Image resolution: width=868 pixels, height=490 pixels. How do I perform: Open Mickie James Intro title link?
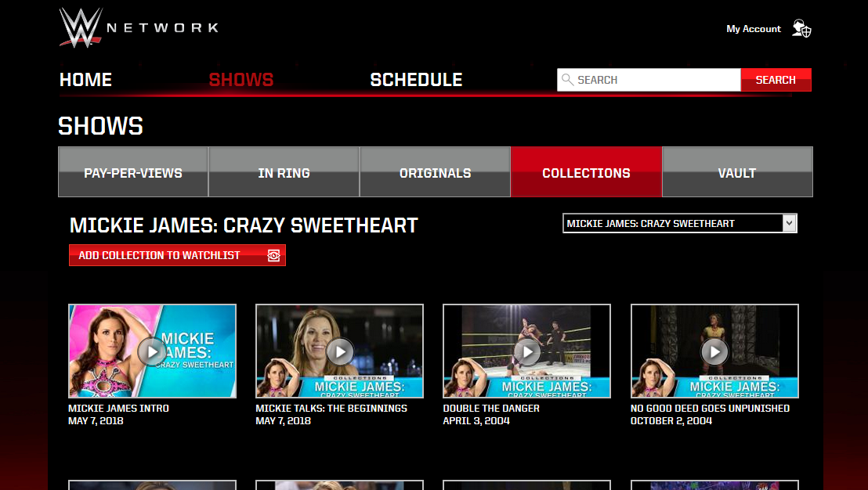click(118, 408)
